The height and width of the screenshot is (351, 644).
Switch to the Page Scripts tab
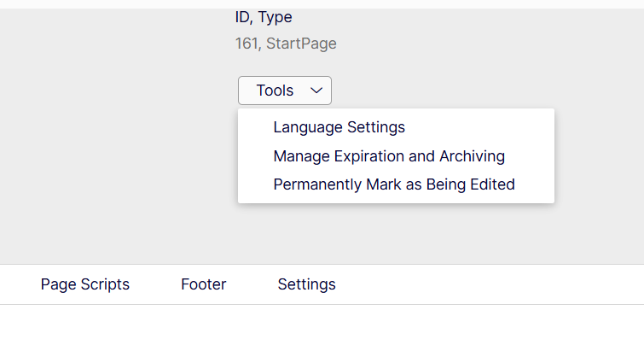pos(85,284)
